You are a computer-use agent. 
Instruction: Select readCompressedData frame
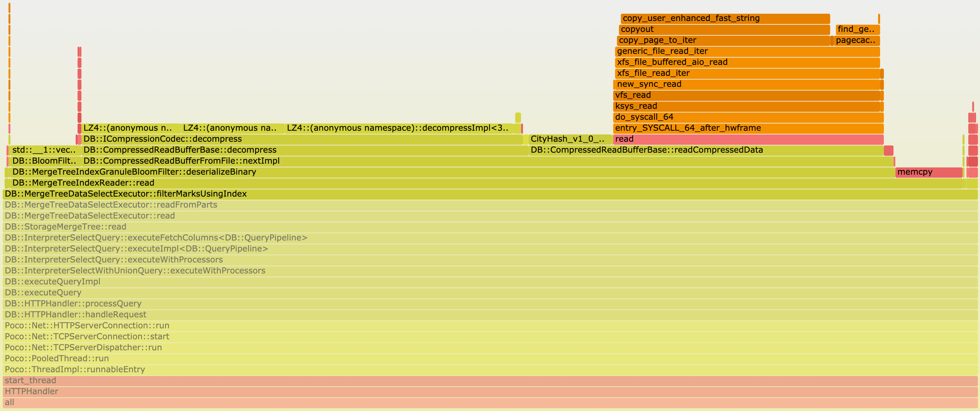click(706, 151)
